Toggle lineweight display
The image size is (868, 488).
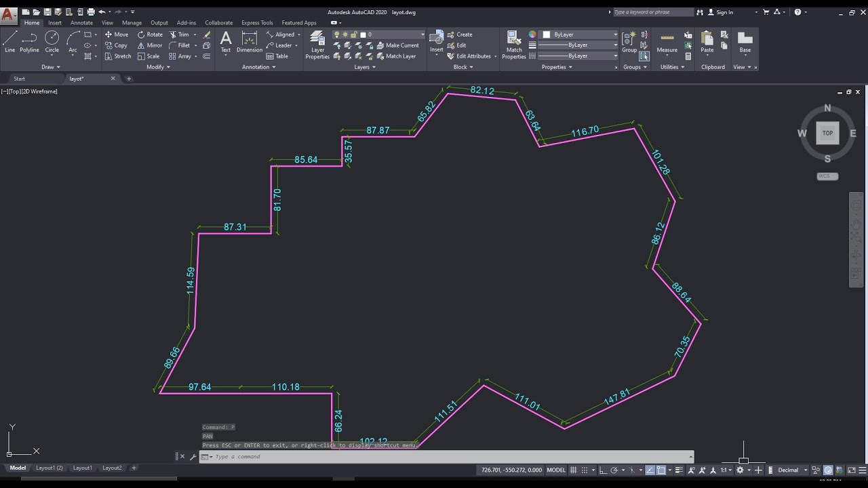(x=679, y=470)
